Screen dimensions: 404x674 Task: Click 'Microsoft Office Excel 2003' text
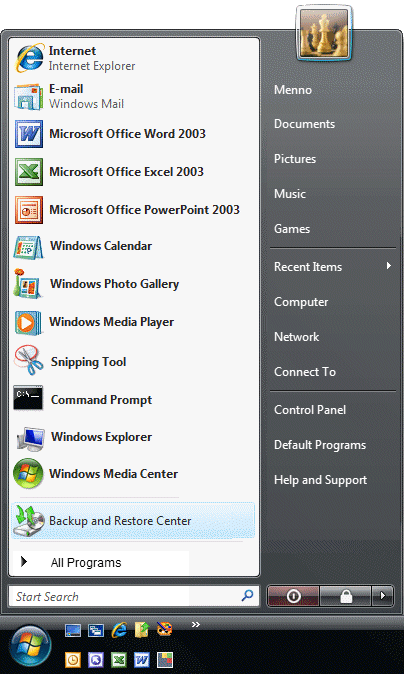(126, 172)
